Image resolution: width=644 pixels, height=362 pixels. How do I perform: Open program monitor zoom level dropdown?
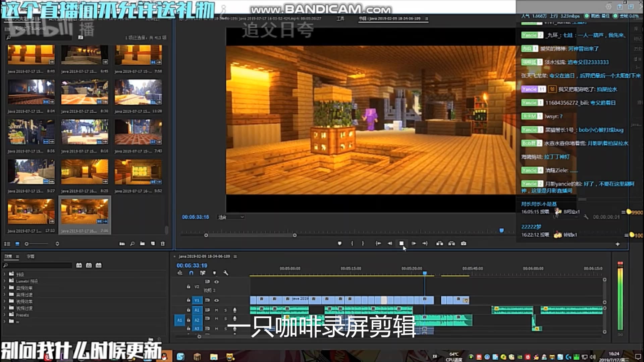[x=231, y=217]
